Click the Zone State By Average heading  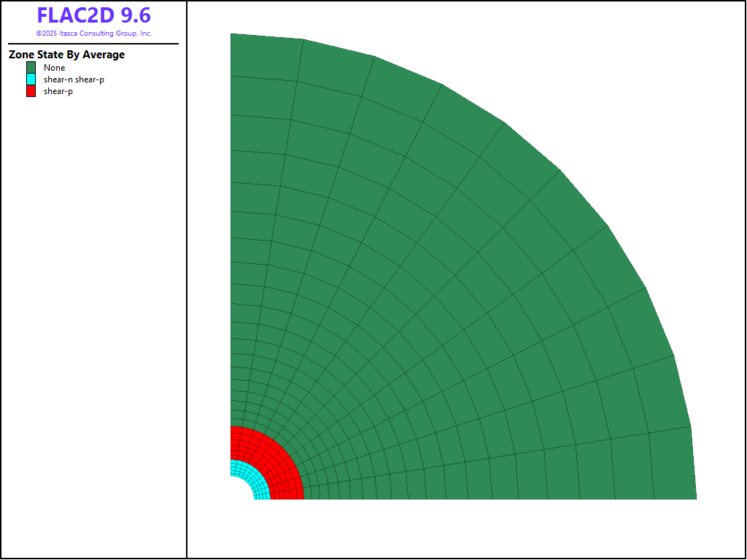pyautogui.click(x=66, y=55)
